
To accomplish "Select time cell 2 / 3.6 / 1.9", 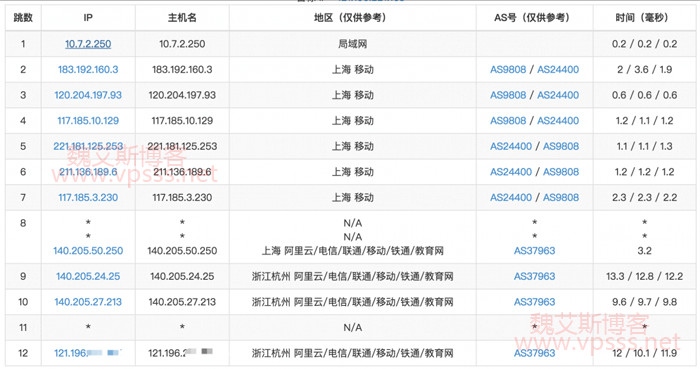I will click(x=644, y=69).
